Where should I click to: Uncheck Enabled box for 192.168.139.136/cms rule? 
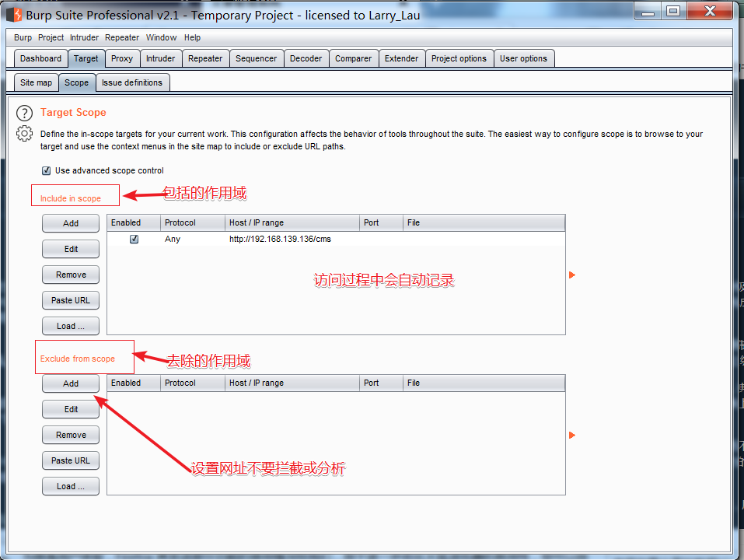point(134,240)
